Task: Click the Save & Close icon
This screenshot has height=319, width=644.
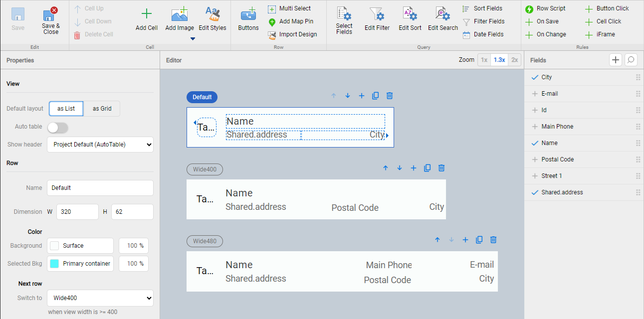Action: [x=50, y=14]
